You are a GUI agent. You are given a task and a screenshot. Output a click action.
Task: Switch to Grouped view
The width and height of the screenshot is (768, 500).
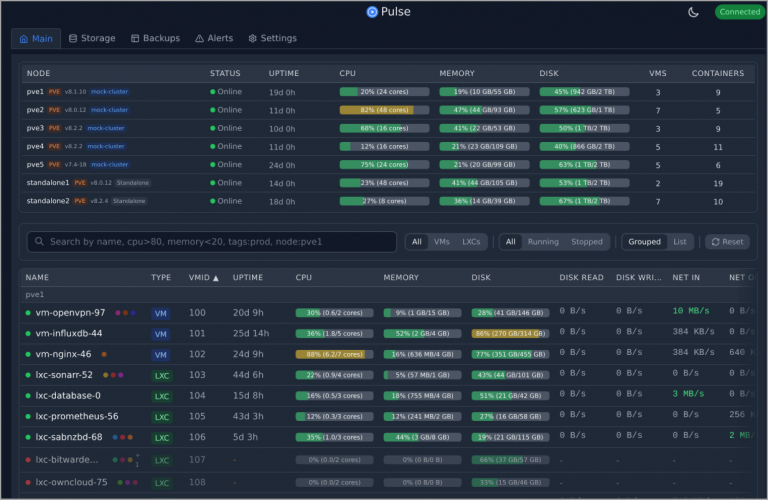pos(644,241)
